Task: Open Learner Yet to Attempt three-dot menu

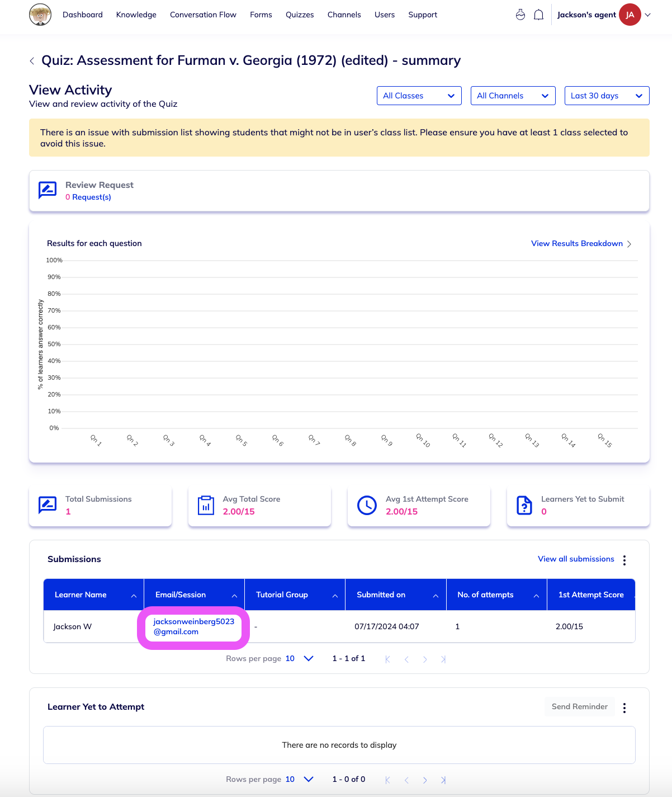Action: click(624, 708)
